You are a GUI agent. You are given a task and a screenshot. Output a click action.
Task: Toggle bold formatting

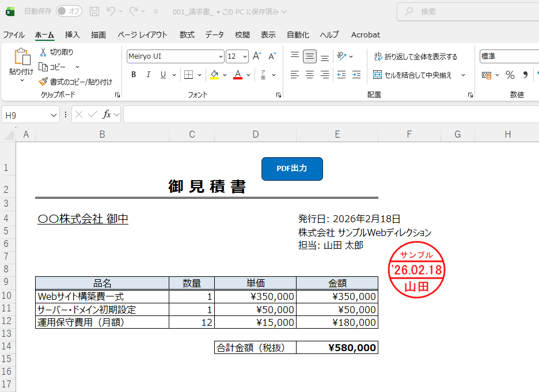pyautogui.click(x=134, y=75)
